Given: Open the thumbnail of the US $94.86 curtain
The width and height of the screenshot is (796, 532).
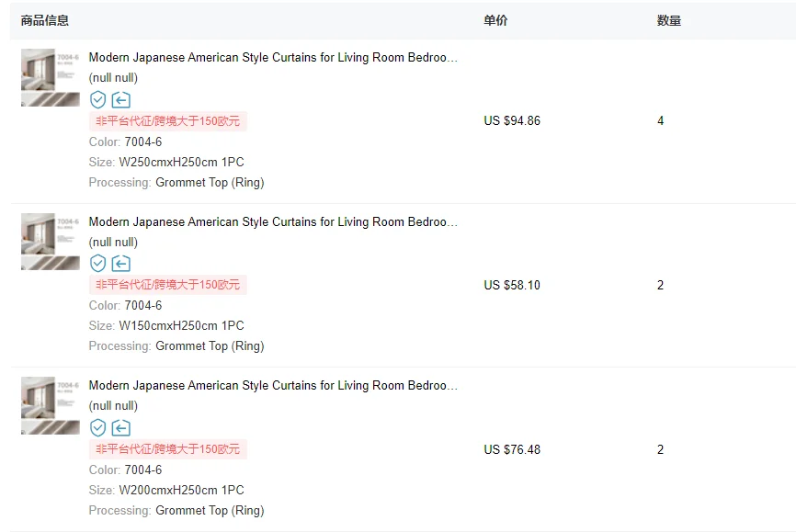Looking at the screenshot, I should point(51,78).
